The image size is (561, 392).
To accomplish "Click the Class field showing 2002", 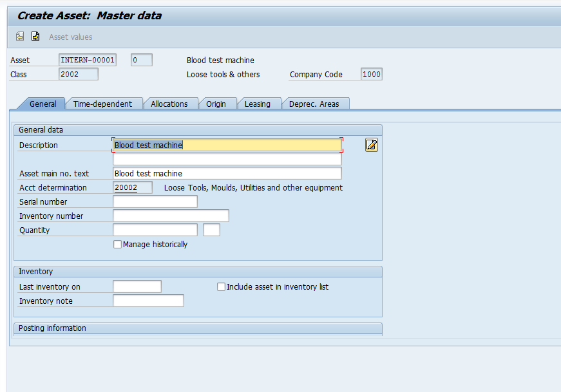I will [79, 74].
